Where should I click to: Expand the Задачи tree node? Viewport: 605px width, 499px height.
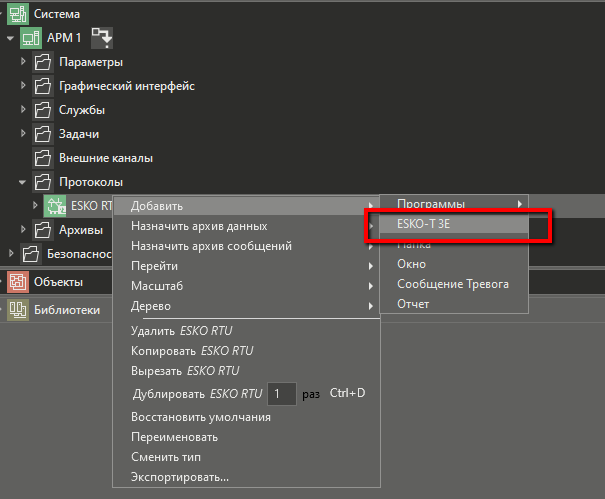23,134
